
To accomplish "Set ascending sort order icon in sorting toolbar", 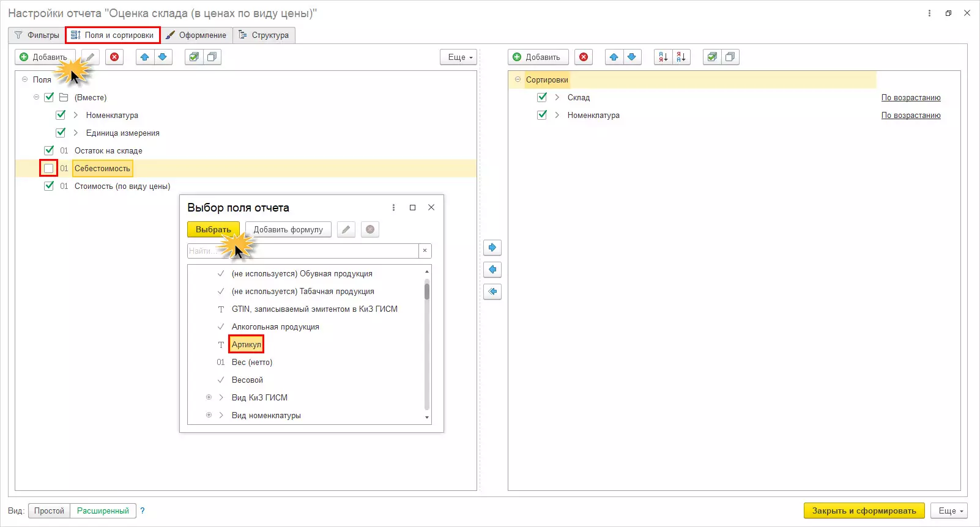I will [x=663, y=57].
